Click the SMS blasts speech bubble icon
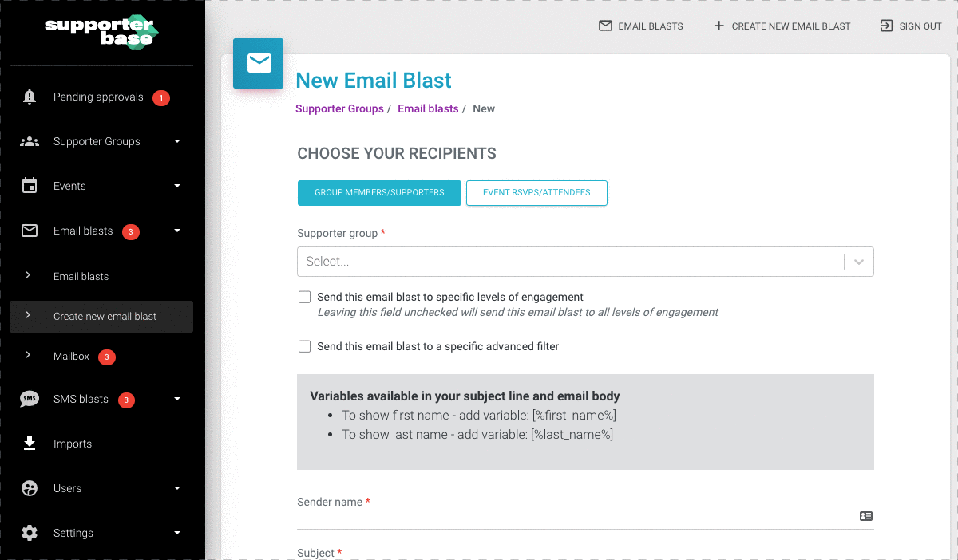The height and width of the screenshot is (560, 958). (x=30, y=400)
